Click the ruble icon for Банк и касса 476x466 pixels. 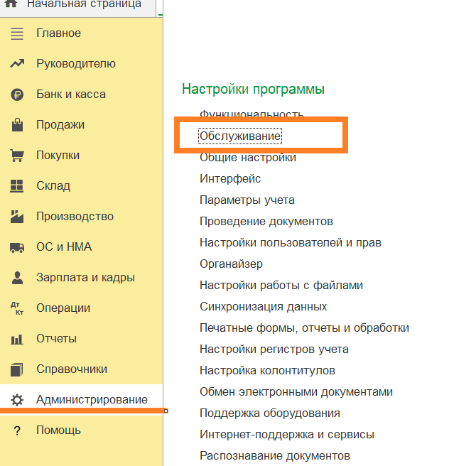(x=17, y=94)
